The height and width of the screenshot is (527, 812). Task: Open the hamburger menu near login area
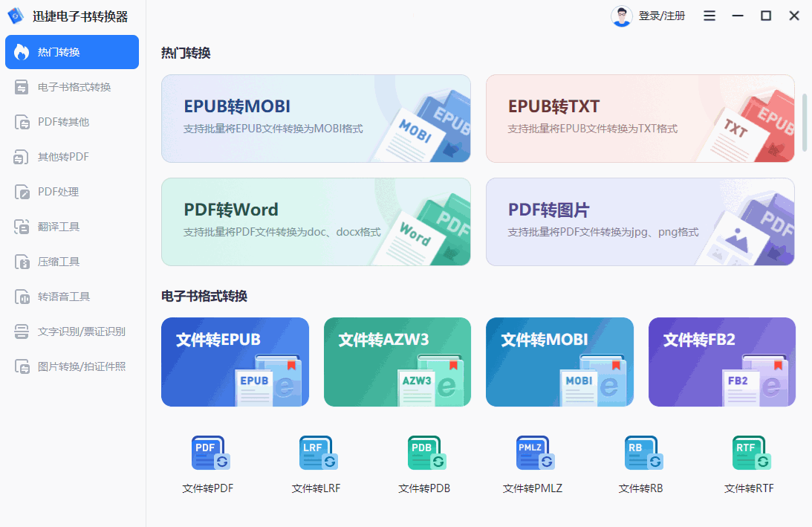709,15
